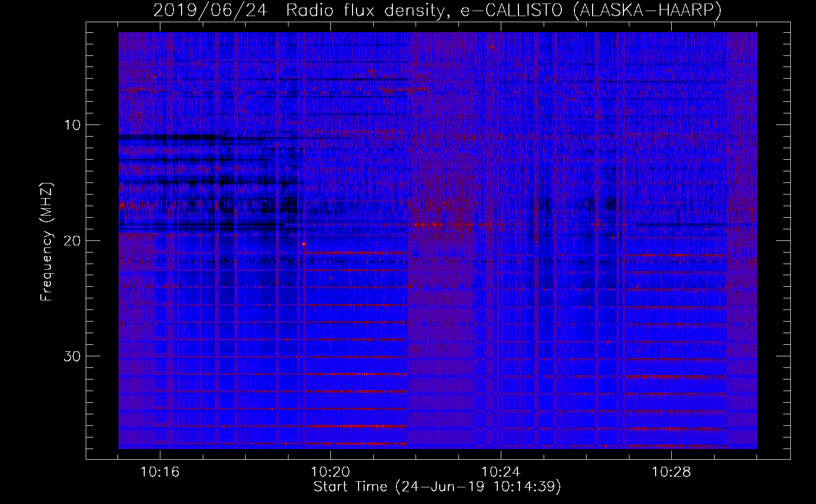Click the '10' frequency tick label
Screen dimensions: 816x504
pyautogui.click(x=72, y=125)
